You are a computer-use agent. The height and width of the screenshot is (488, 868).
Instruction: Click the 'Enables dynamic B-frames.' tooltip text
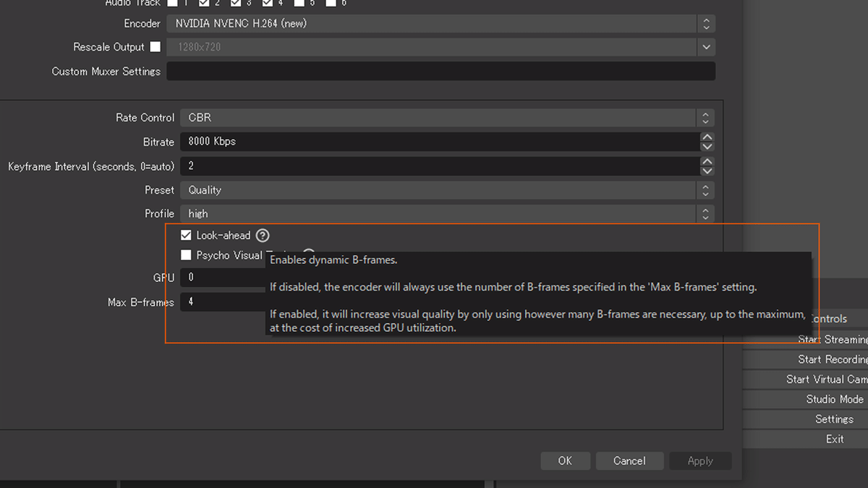(333, 260)
